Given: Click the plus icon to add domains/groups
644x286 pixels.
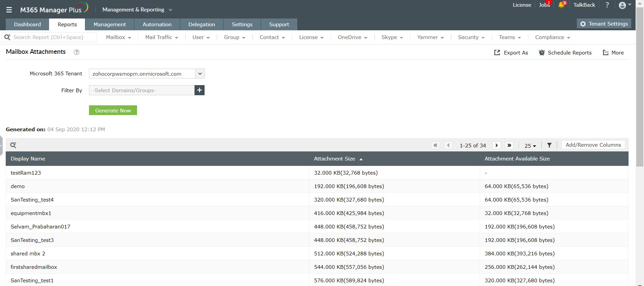Looking at the screenshot, I should (x=200, y=90).
